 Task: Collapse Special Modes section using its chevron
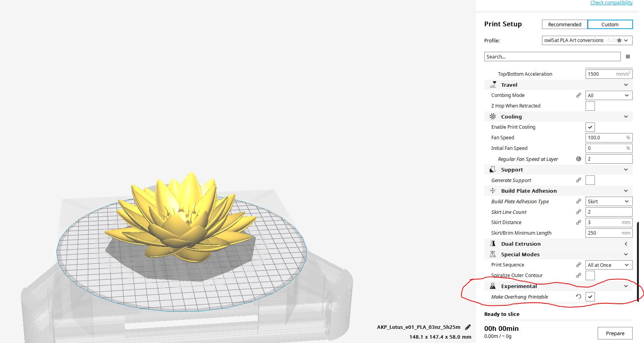(x=626, y=254)
